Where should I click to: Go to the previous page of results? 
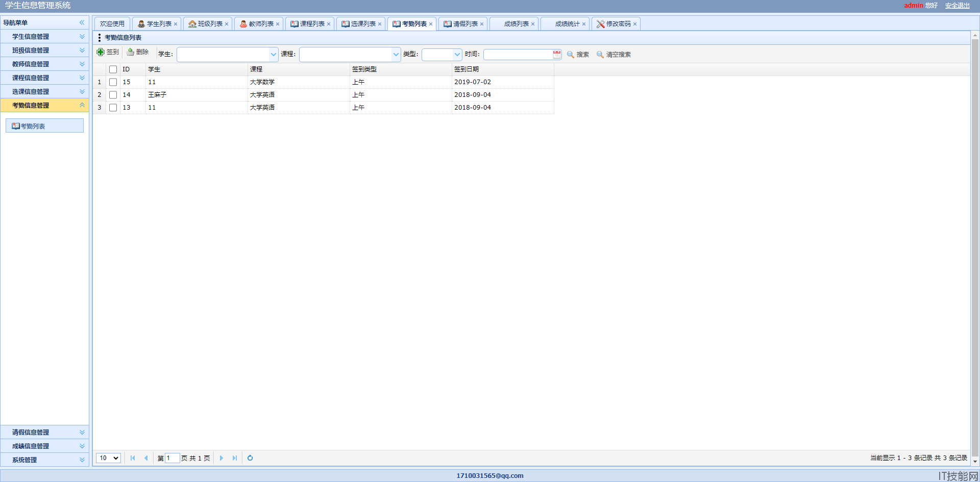146,458
